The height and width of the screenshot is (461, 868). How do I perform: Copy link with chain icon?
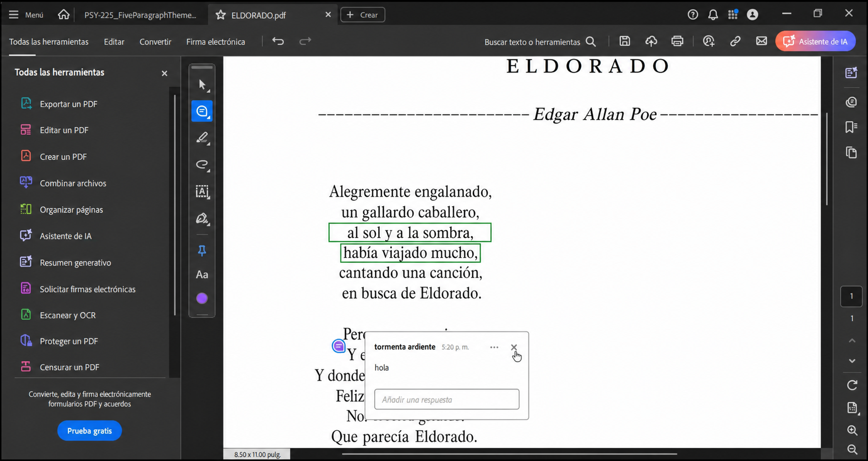735,41
